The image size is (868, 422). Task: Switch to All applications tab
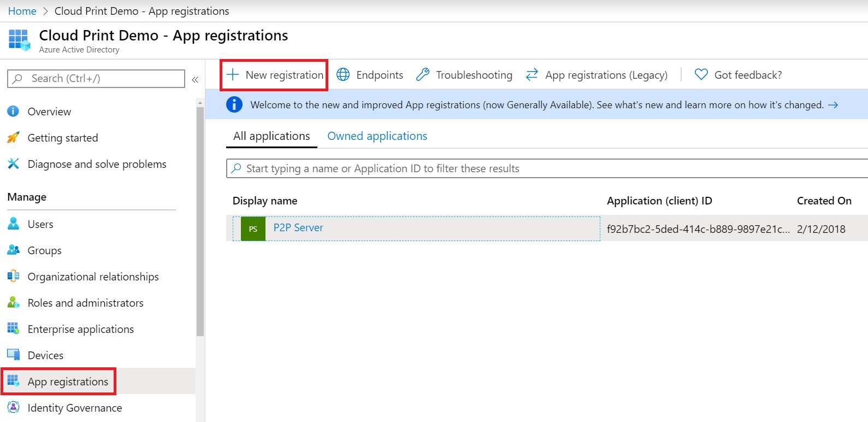point(271,136)
